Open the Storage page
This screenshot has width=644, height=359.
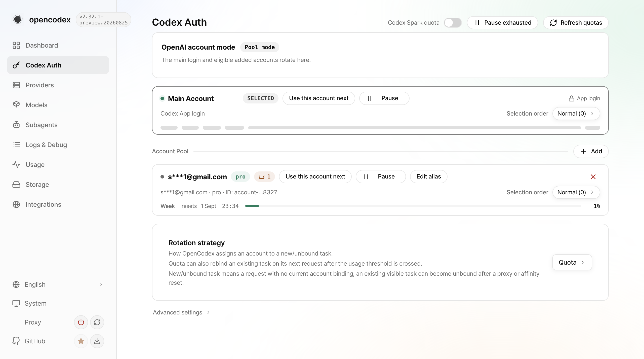tap(58, 185)
